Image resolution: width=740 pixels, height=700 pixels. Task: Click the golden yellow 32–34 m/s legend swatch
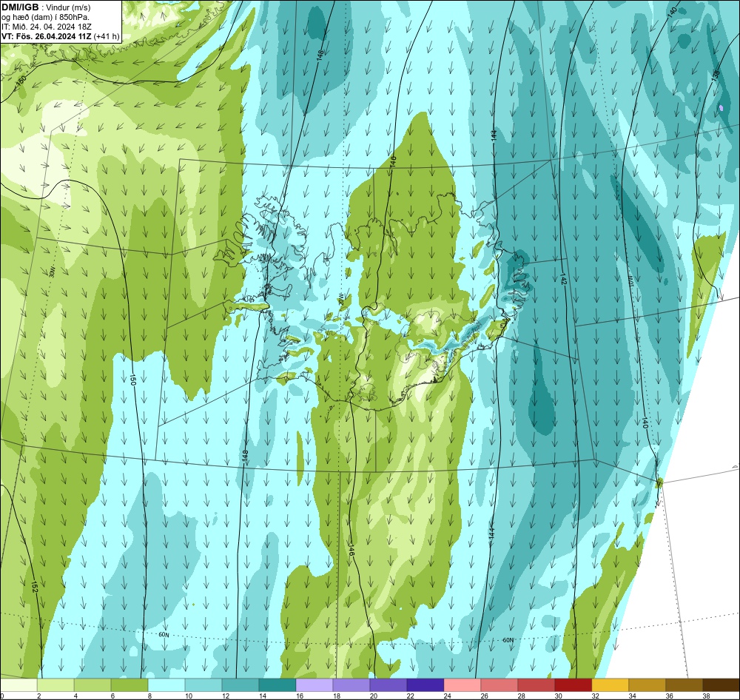click(x=610, y=685)
